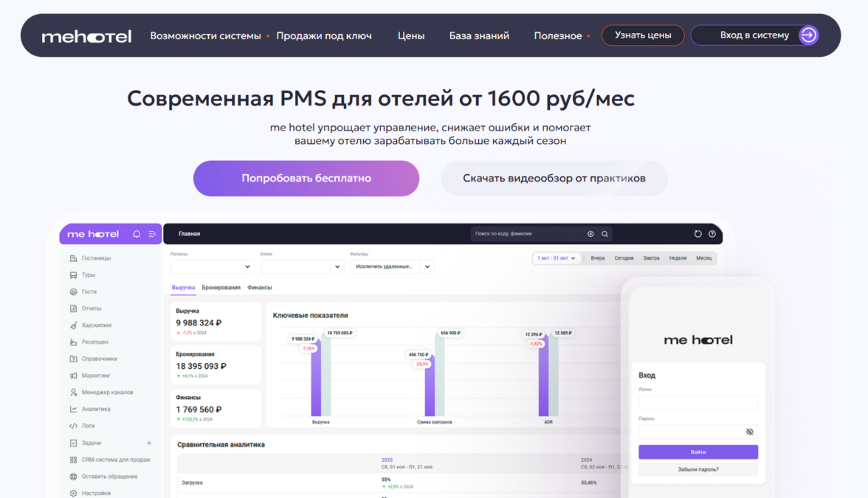This screenshot has width=868, height=498.
Task: Click arrow icon on Вход в систему
Action: [x=808, y=35]
